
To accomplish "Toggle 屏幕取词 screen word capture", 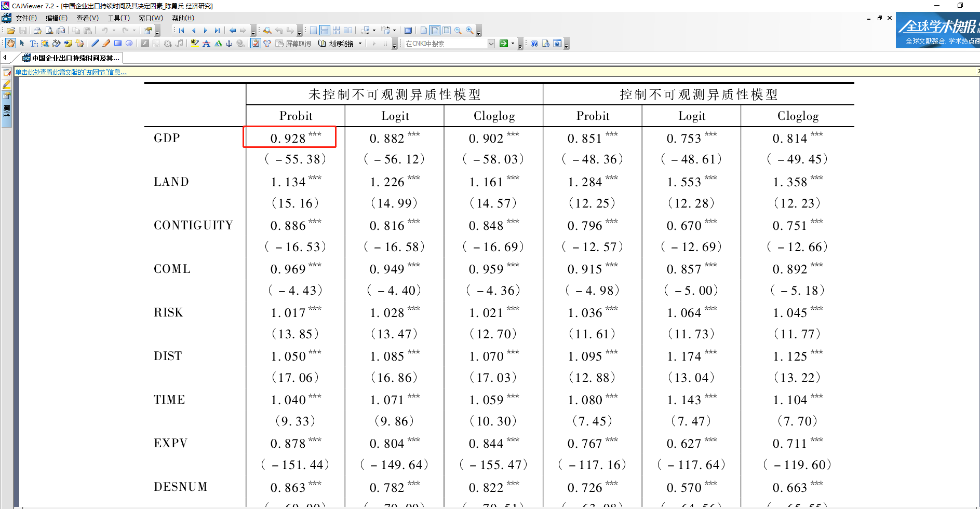I will (293, 44).
